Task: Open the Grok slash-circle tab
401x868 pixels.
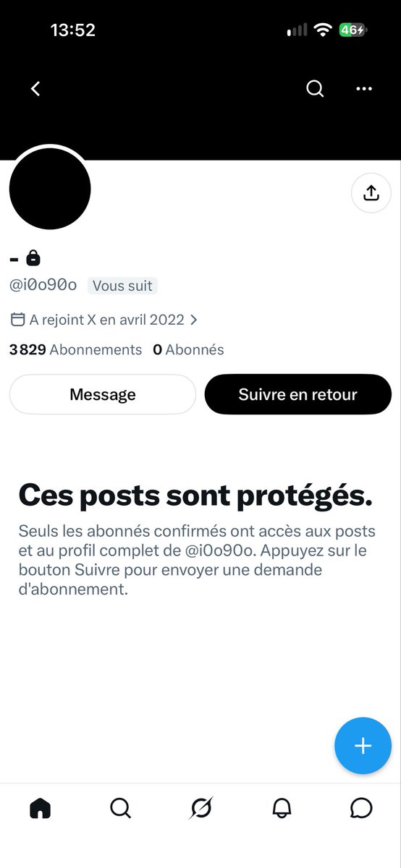Action: [200, 807]
